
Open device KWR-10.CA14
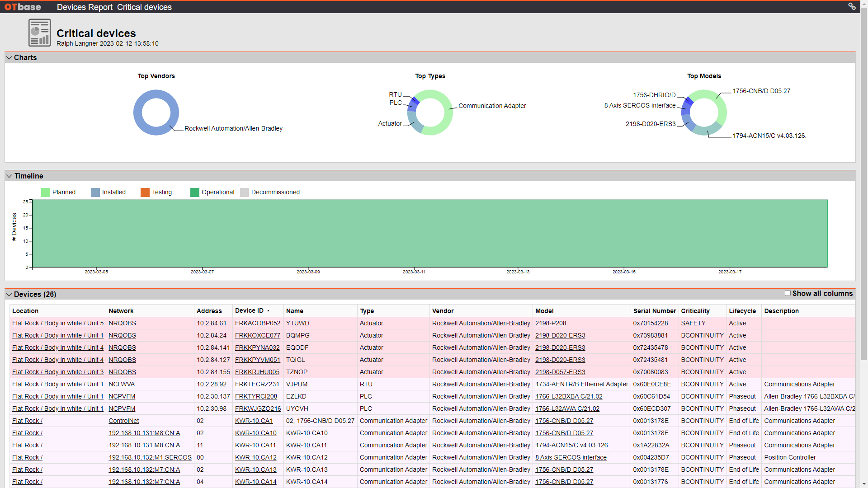[x=256, y=482]
